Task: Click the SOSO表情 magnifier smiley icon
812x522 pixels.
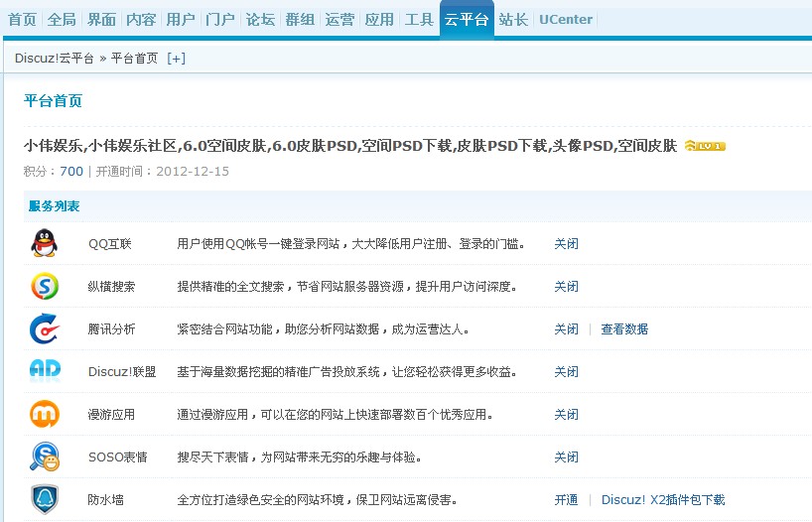Action: [45, 457]
